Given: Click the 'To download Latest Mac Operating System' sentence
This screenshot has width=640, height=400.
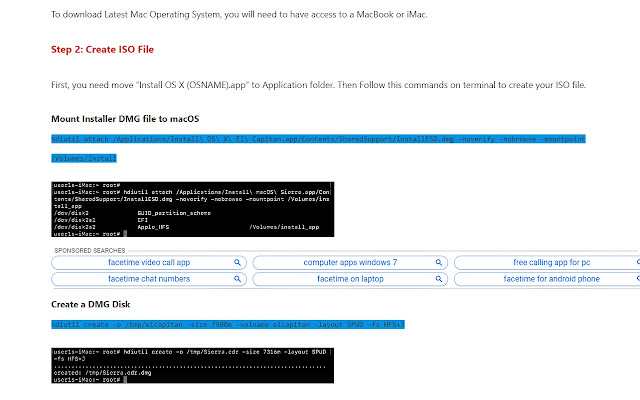Looking at the screenshot, I should pos(239,14).
